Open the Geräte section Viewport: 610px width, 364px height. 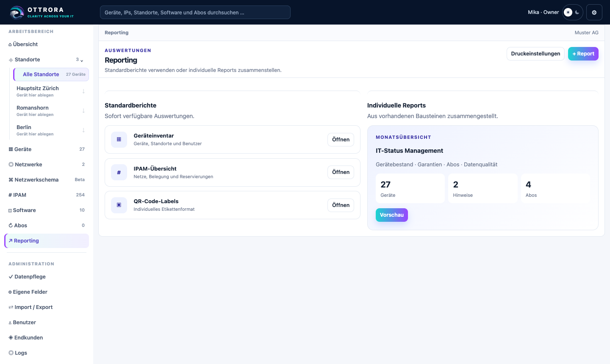(x=47, y=149)
